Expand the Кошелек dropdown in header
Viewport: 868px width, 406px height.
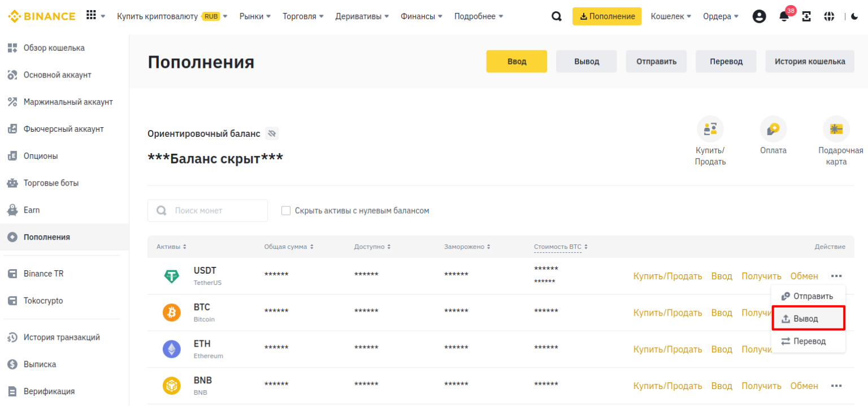click(671, 16)
